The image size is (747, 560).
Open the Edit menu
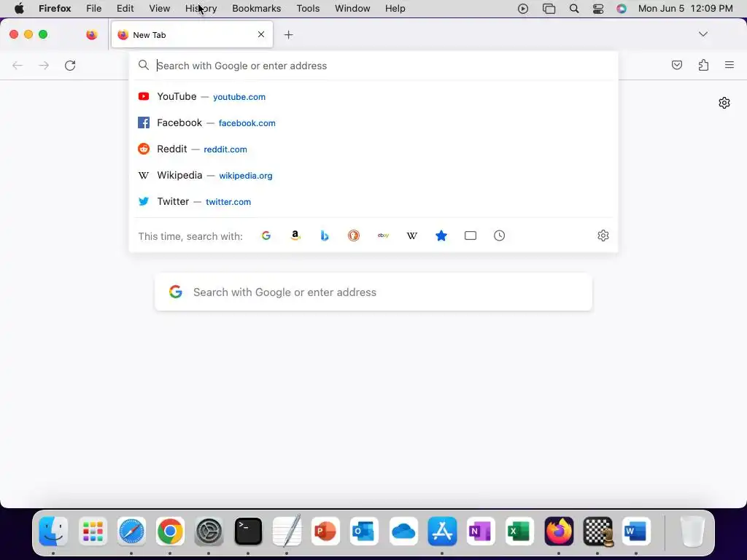coord(125,9)
